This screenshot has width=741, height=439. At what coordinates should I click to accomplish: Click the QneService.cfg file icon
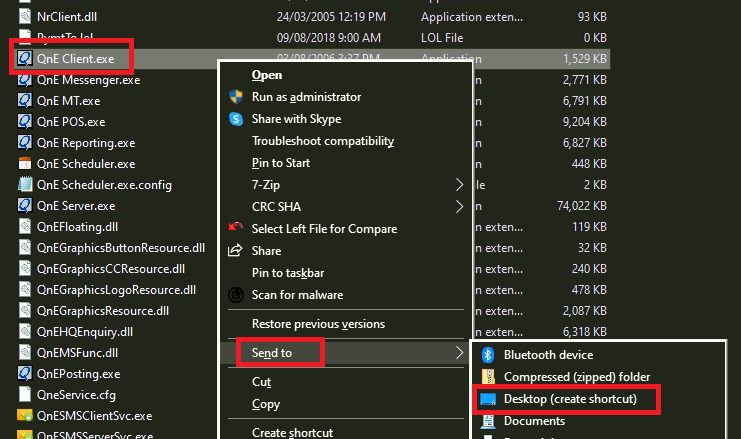[x=25, y=395]
